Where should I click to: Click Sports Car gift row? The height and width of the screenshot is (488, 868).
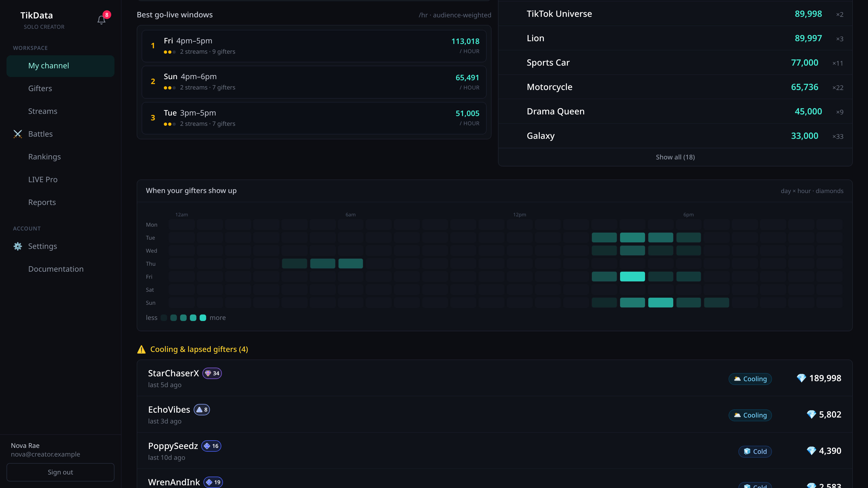click(675, 63)
